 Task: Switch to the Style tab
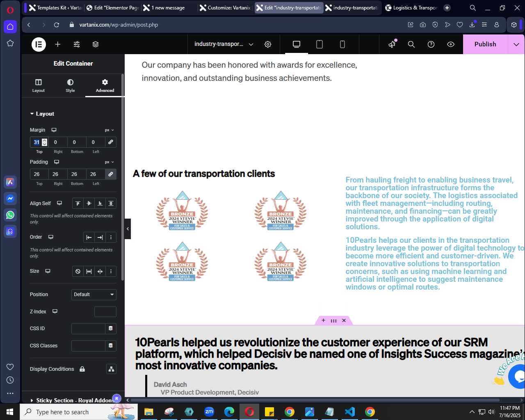click(x=70, y=85)
